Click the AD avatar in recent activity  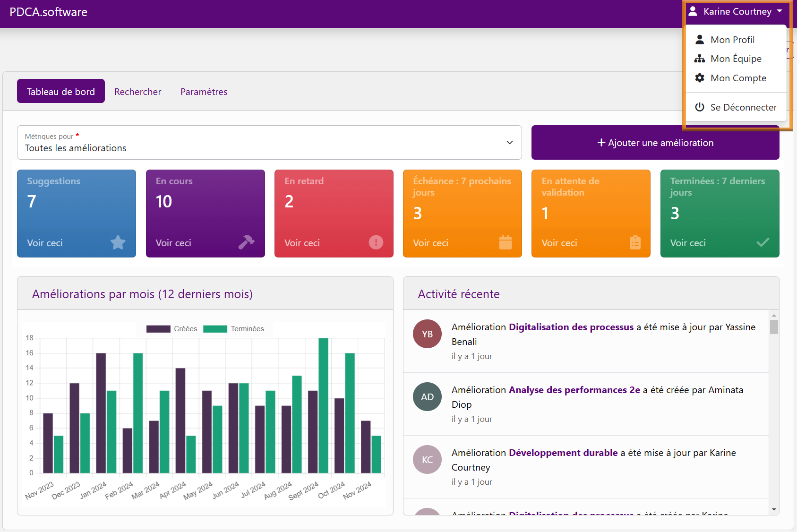[427, 397]
